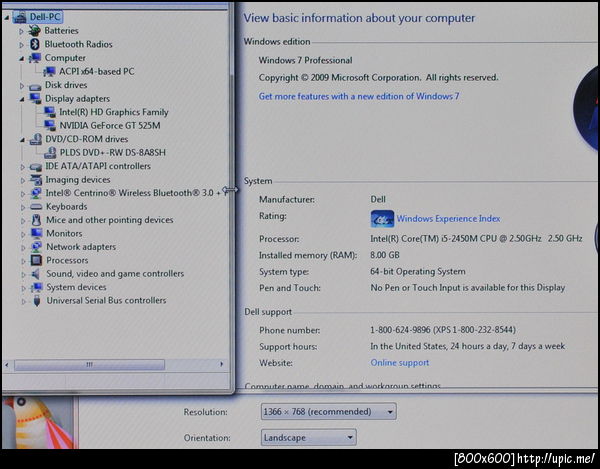
Task: Click the Intel(R) HD Graphics Family icon
Action: [50, 112]
